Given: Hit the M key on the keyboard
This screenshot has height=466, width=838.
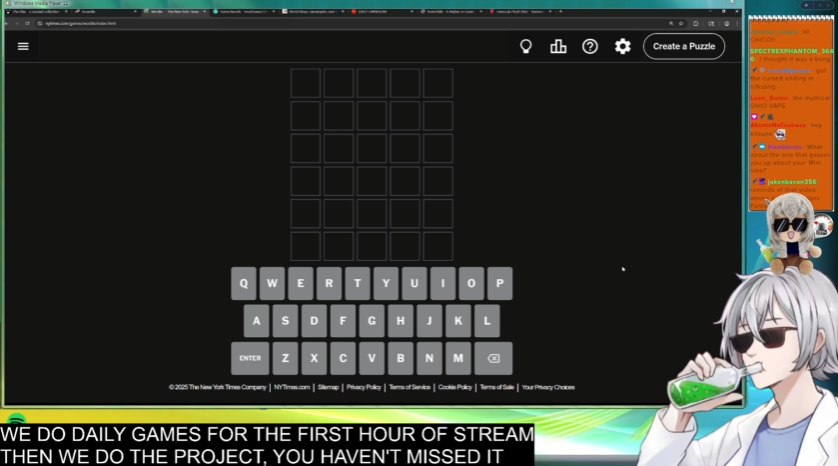Looking at the screenshot, I should tap(458, 358).
